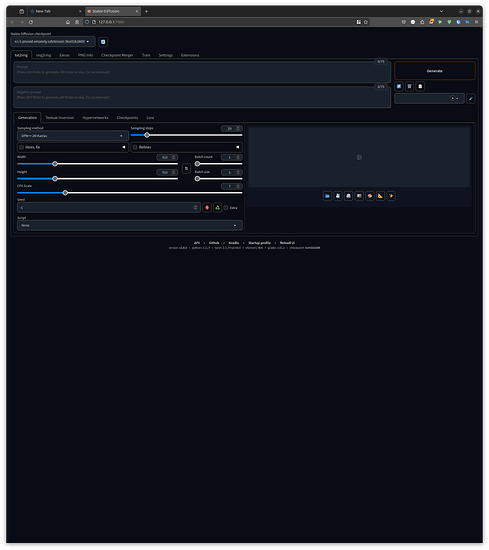Click the sparkle upscale icon below the gallery
489x550 pixels.
click(x=391, y=196)
